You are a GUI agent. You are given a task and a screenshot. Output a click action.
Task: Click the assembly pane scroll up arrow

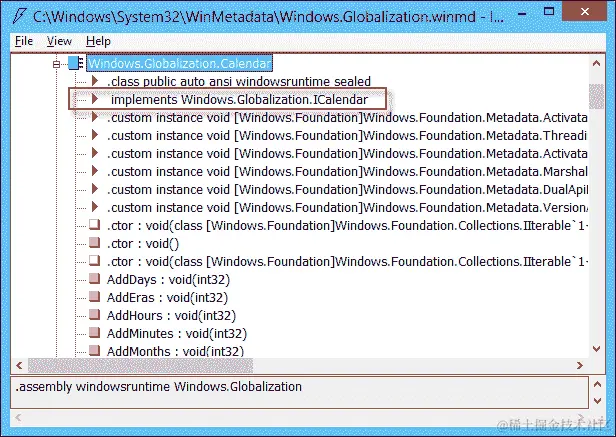[x=597, y=384]
